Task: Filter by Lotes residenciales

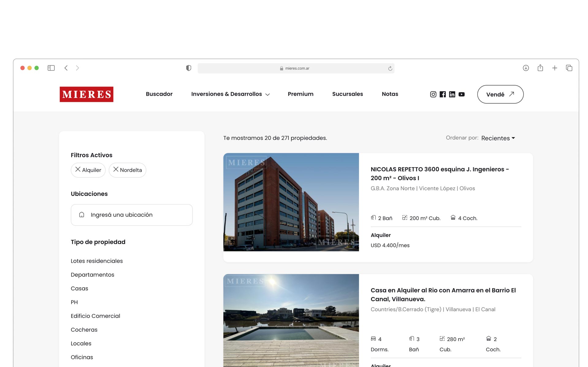Action: 97,261
